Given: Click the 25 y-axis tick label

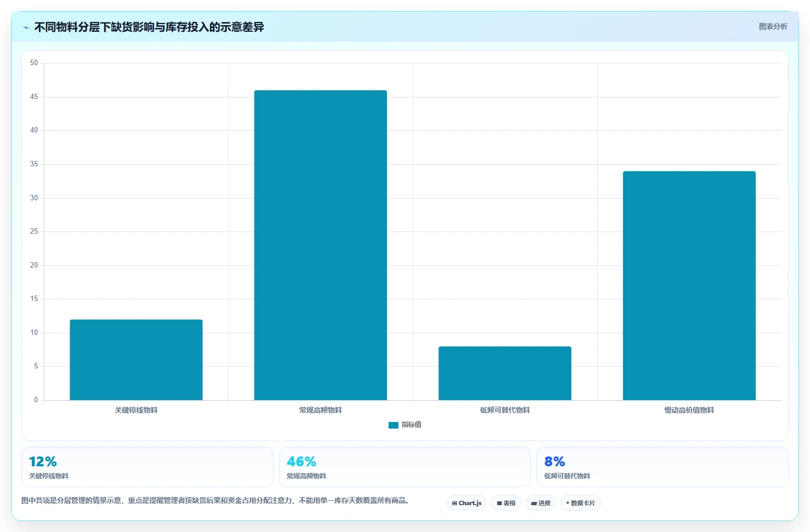Looking at the screenshot, I should tap(34, 232).
